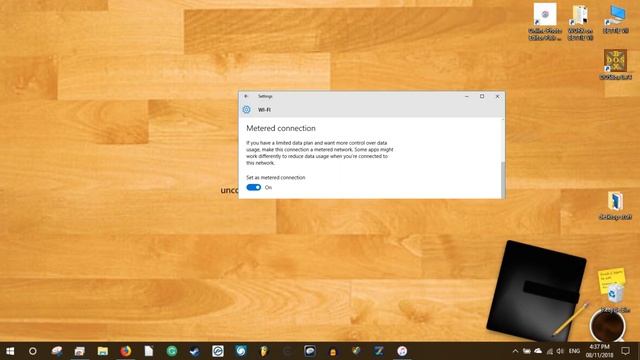Screen dimensions: 640x360
Task: Go back with the Settings back arrow
Action: (246, 96)
